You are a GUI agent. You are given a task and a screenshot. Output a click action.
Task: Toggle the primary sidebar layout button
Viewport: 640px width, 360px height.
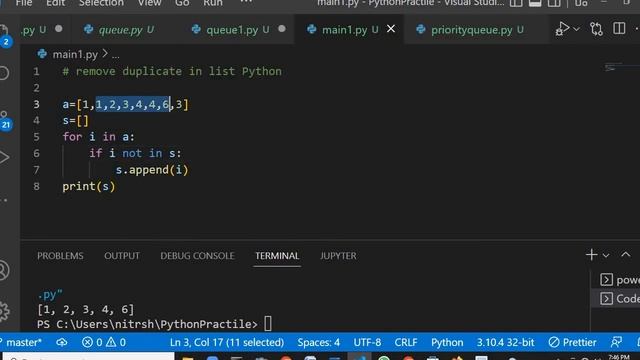[516, 3]
